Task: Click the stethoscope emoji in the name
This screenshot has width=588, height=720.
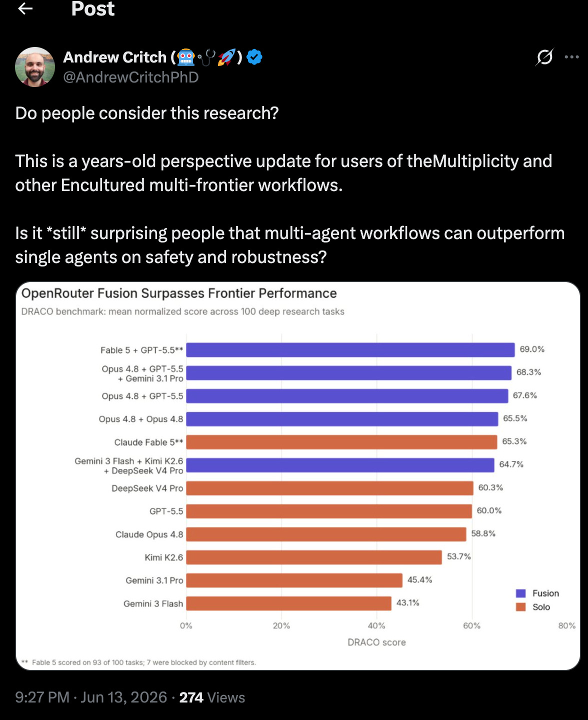Action: click(x=206, y=58)
